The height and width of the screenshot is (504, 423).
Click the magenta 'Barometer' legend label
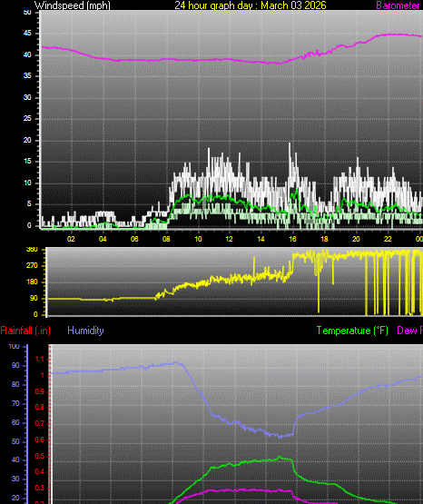(398, 5)
